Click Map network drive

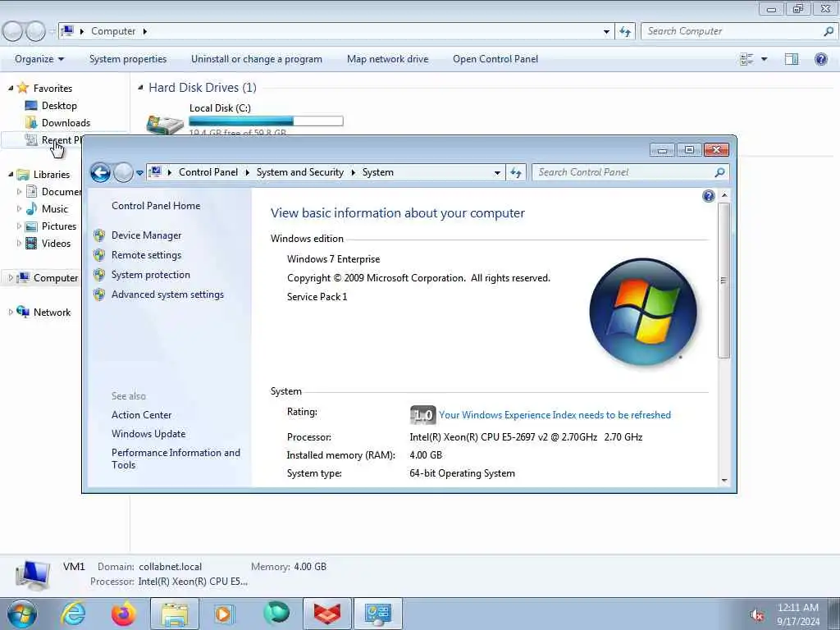click(x=387, y=59)
